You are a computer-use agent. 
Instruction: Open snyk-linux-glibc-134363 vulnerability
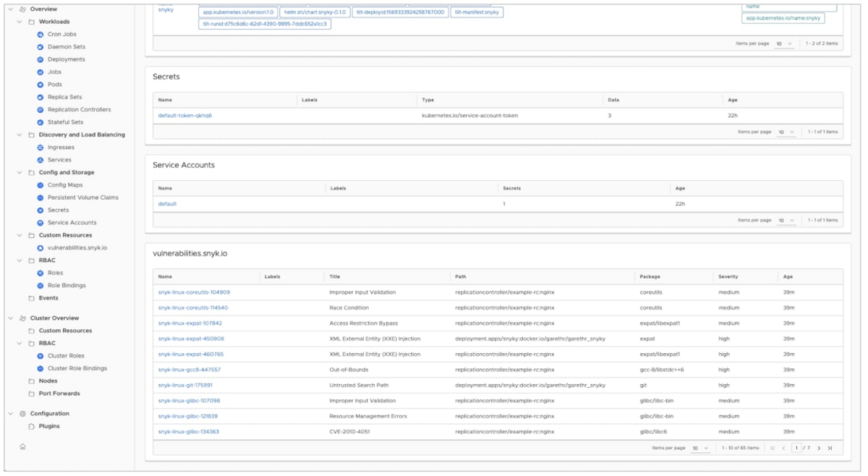pyautogui.click(x=189, y=432)
